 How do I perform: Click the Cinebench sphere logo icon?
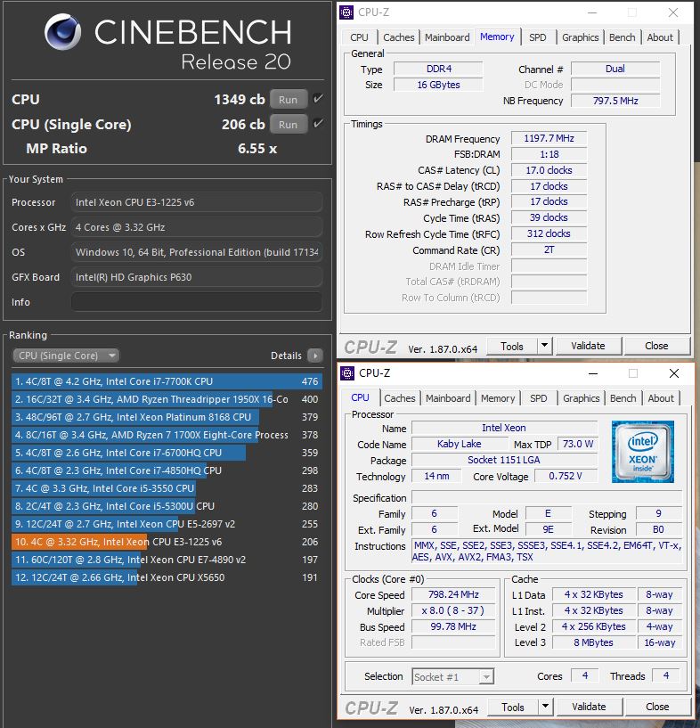[x=63, y=31]
